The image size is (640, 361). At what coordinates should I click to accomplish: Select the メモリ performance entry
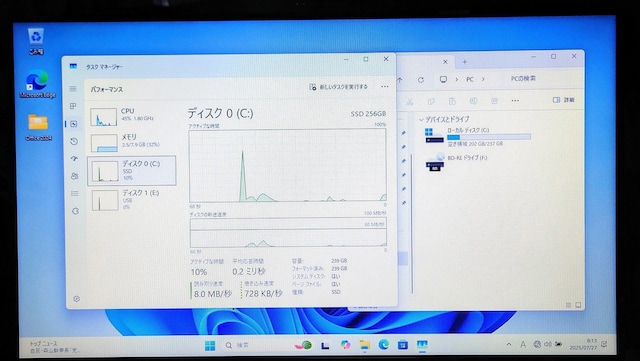(x=131, y=142)
